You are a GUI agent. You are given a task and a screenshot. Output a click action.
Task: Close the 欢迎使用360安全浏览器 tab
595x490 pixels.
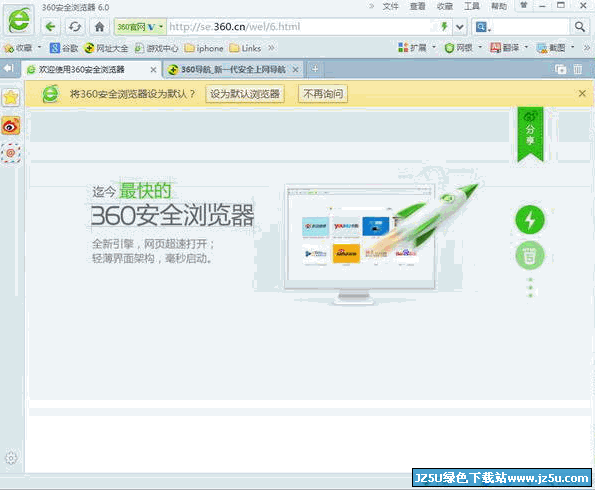(x=153, y=70)
